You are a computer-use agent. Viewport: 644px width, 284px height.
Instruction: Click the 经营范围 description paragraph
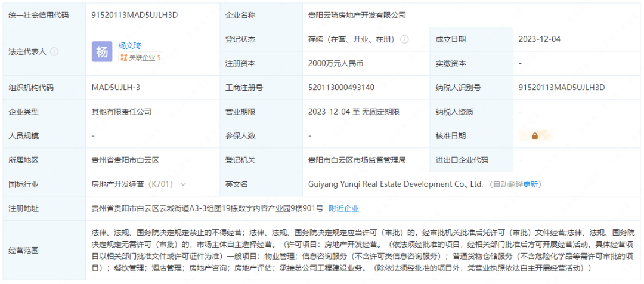[364, 251]
